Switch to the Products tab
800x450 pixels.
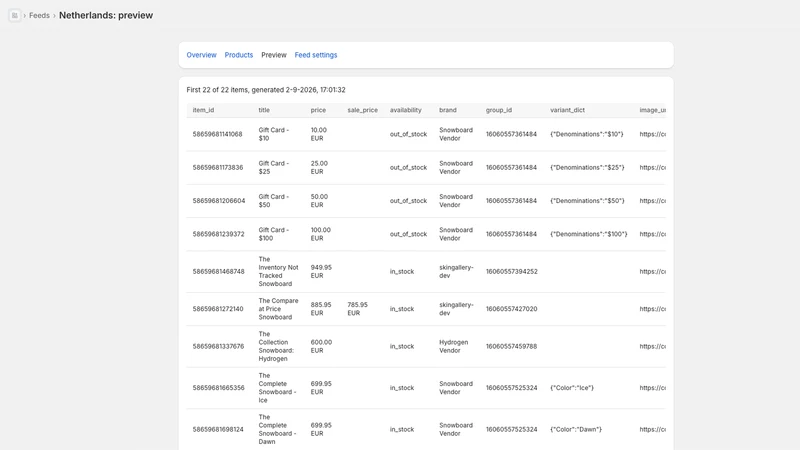point(239,55)
